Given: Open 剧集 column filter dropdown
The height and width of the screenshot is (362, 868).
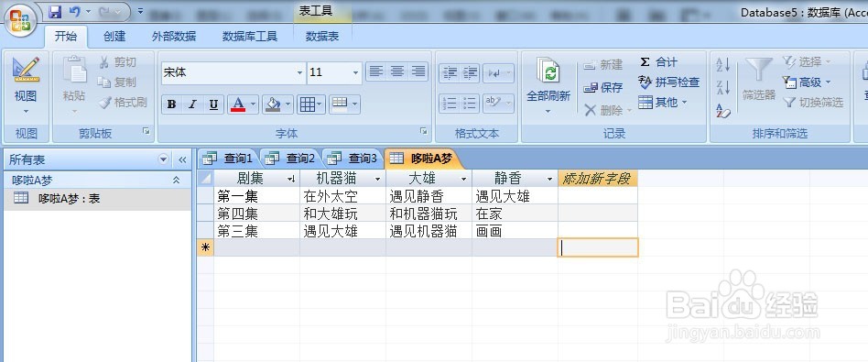Looking at the screenshot, I should coord(291,179).
